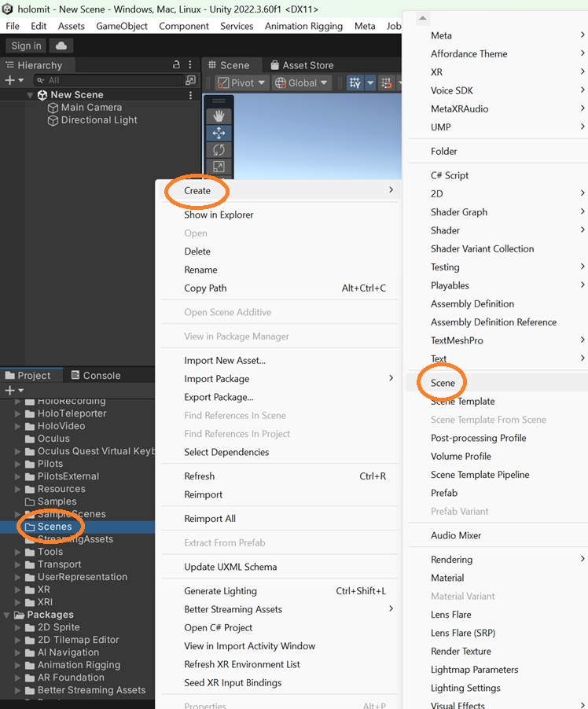The image size is (588, 709).
Task: Select the Hand view tool
Action: tap(219, 116)
